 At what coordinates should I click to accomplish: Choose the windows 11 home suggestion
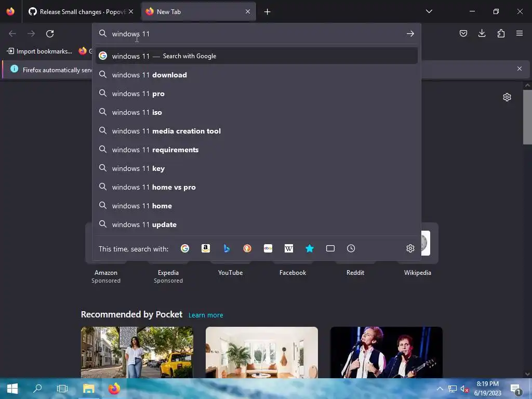point(257,206)
